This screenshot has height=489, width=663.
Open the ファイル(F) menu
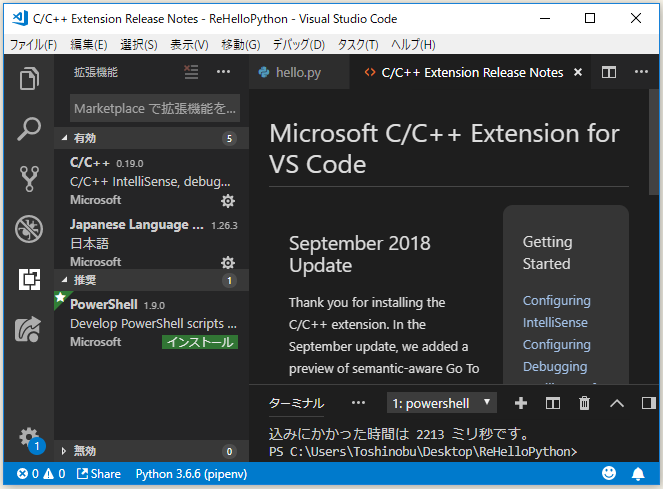tap(33, 44)
